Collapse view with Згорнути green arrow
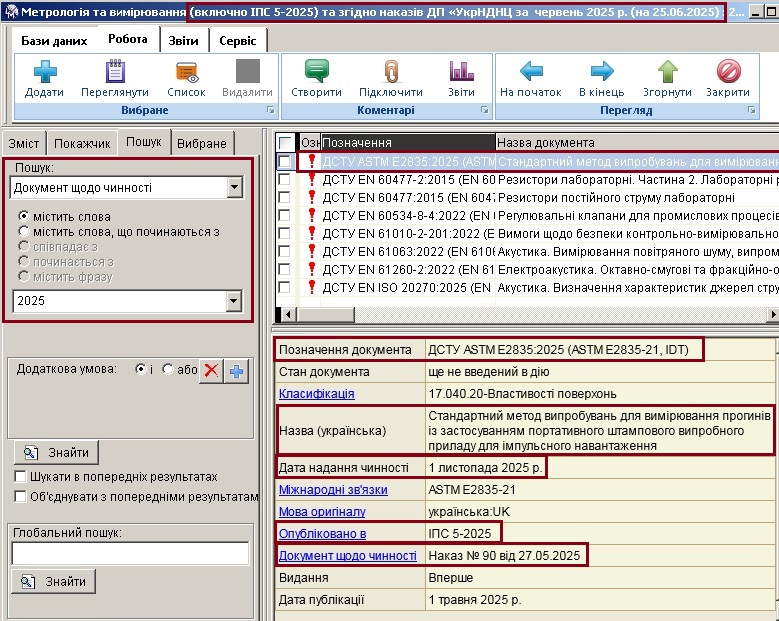Viewport: 779px width, 621px height. (667, 72)
